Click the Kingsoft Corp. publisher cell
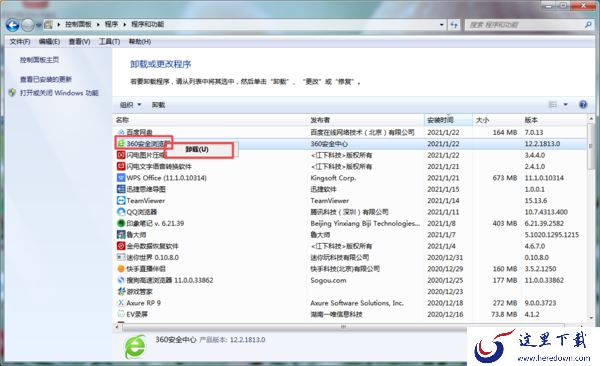Image resolution: width=600 pixels, height=366 pixels. point(333,178)
